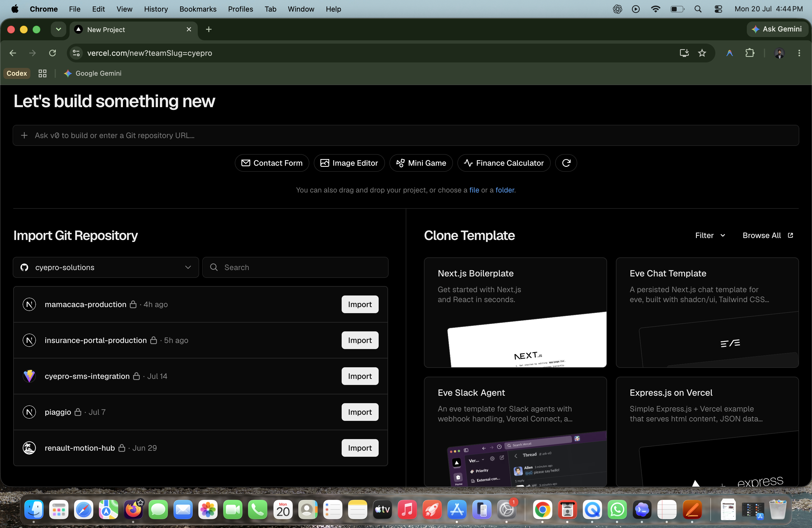Import the mamacaca-production repository

(x=360, y=304)
